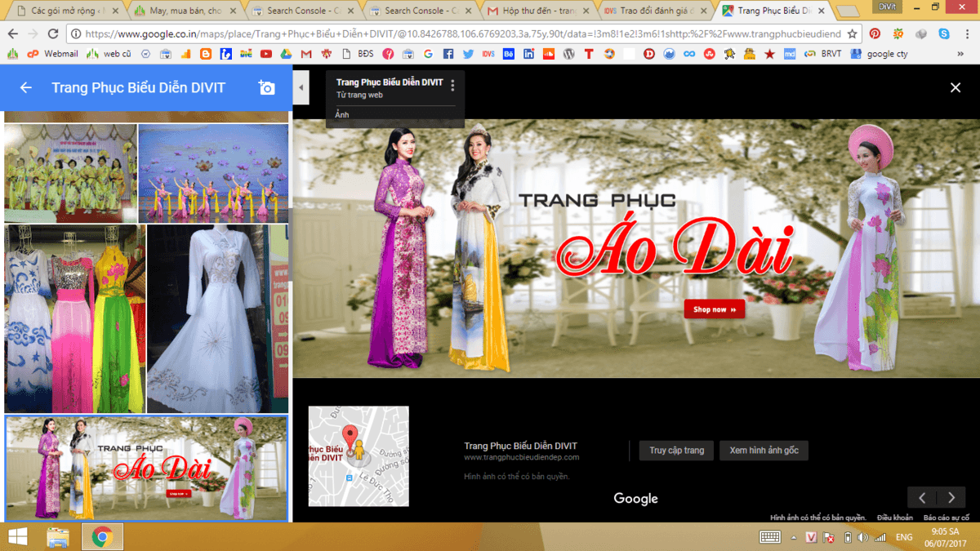Open the 'google cty' bookmark
Image resolution: width=980 pixels, height=551 pixels.
879,54
